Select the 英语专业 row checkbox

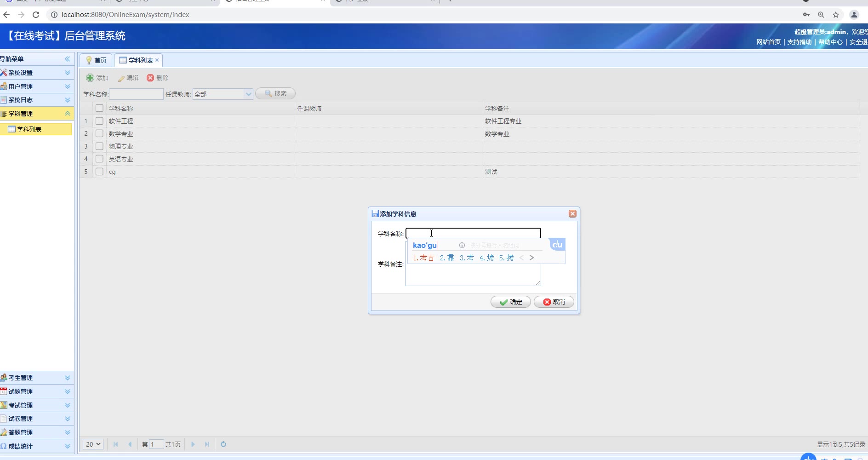coord(99,159)
